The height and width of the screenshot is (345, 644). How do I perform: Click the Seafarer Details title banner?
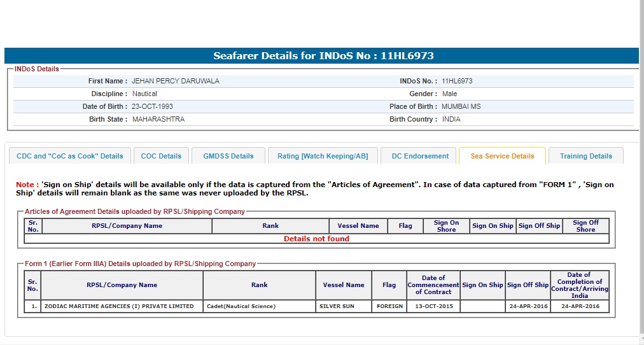pyautogui.click(x=323, y=56)
